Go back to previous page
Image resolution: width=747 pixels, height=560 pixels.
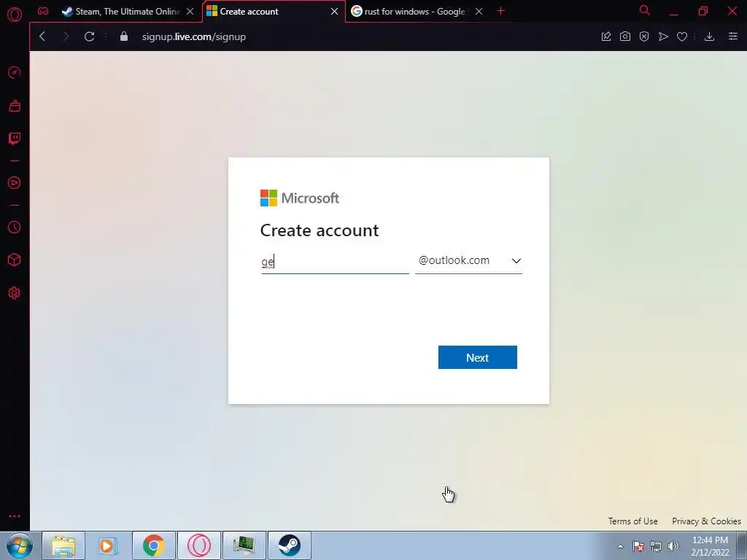[42, 36]
